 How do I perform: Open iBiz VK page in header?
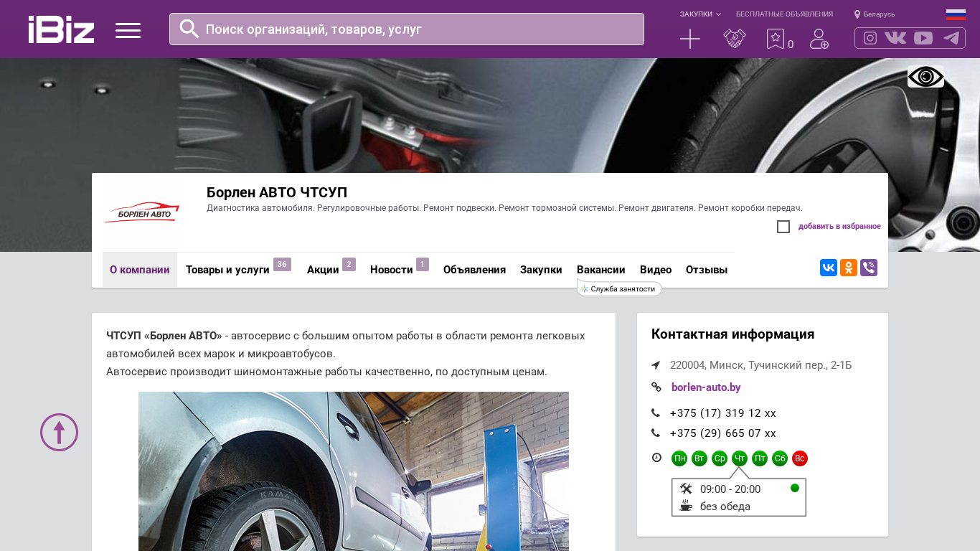pyautogui.click(x=895, y=38)
